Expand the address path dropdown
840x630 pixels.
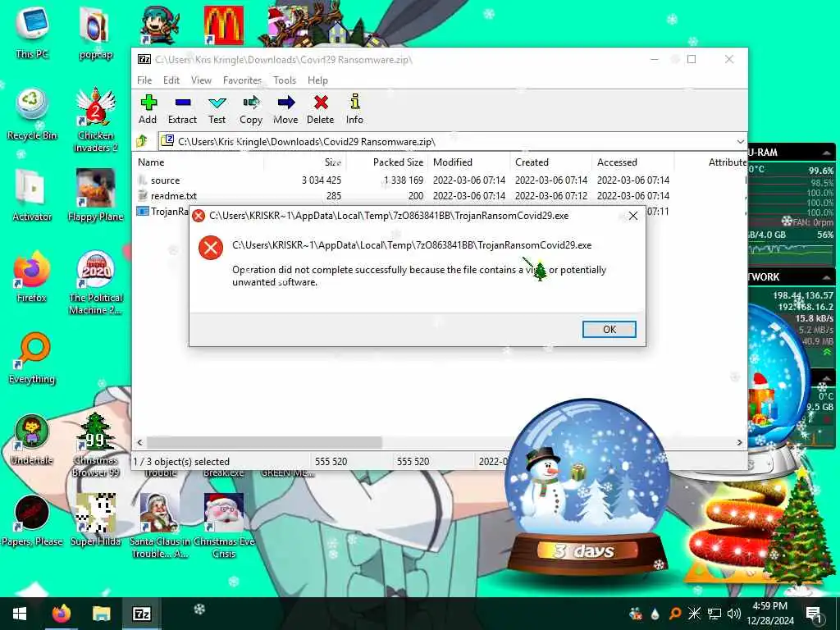tap(741, 141)
